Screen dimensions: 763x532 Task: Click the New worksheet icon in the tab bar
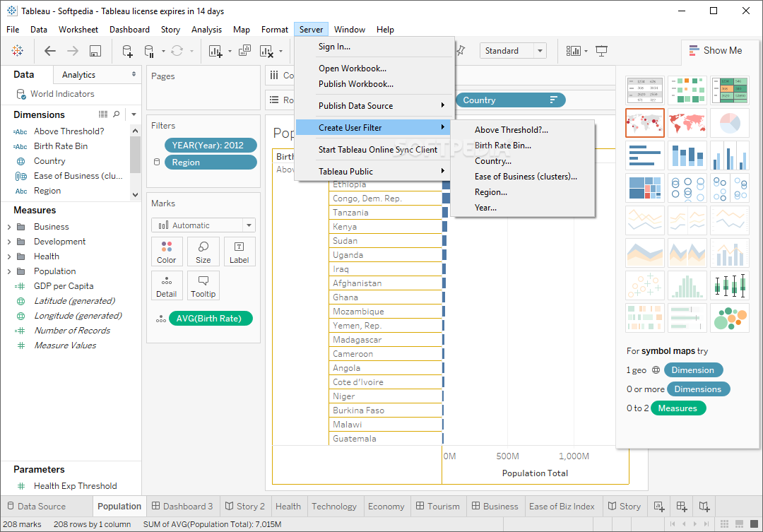[x=659, y=507]
